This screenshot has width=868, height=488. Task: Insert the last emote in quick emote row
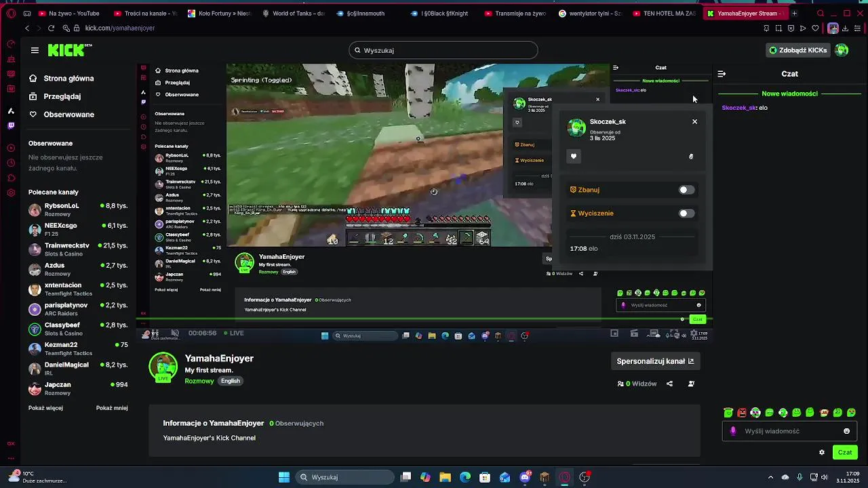click(852, 413)
